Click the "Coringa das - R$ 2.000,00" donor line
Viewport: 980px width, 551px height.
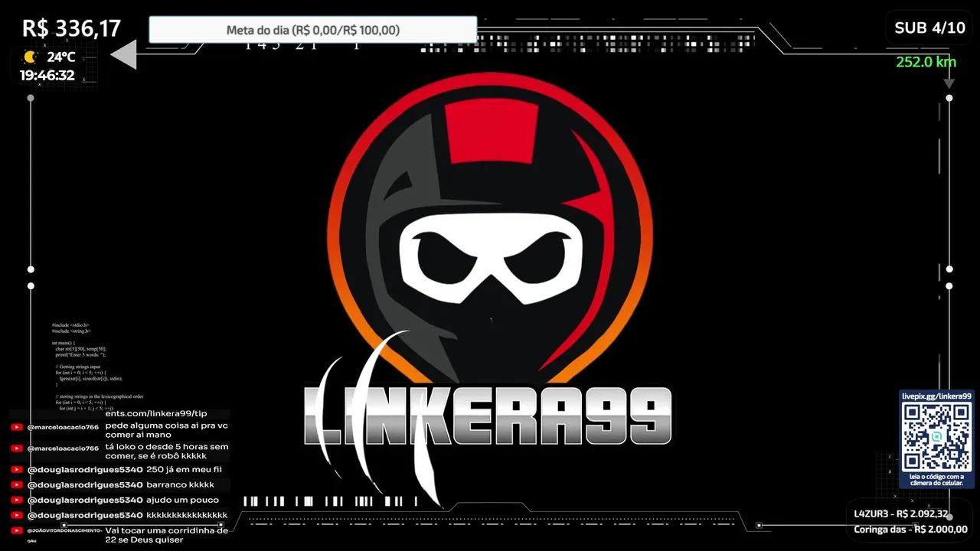911,529
